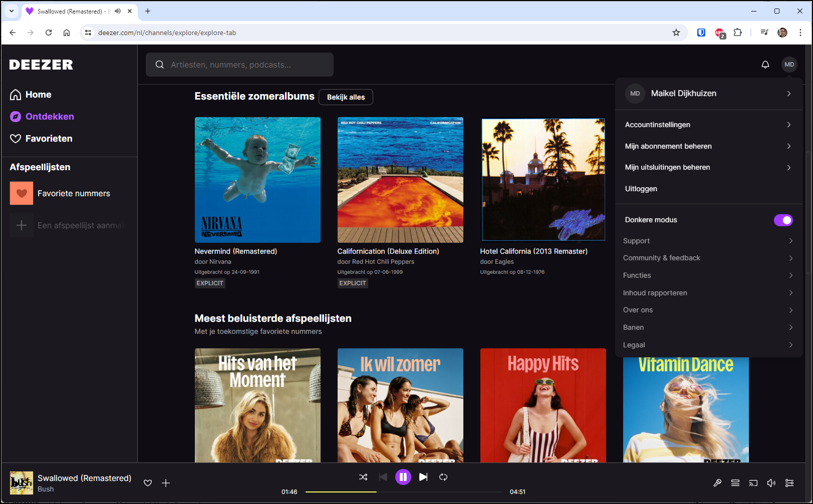
Task: Expand the Over ons entry
Action: point(709,310)
